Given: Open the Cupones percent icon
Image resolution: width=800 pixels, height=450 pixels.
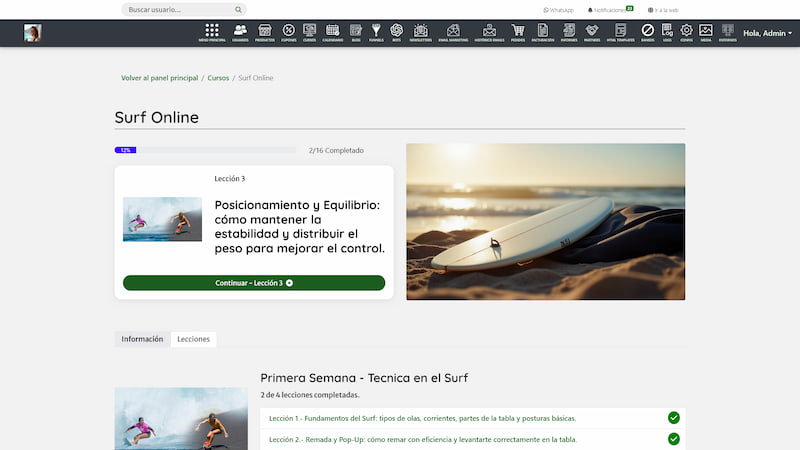Looking at the screenshot, I should pos(289,32).
